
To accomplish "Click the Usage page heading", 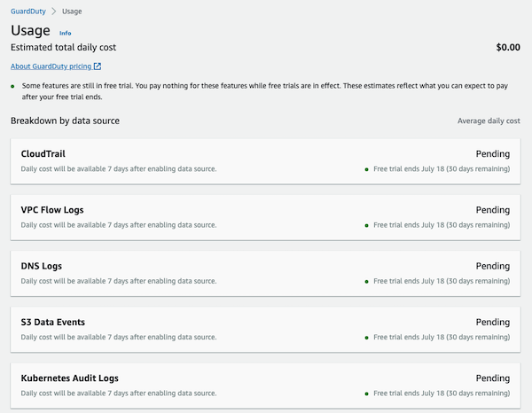I will click(x=30, y=30).
